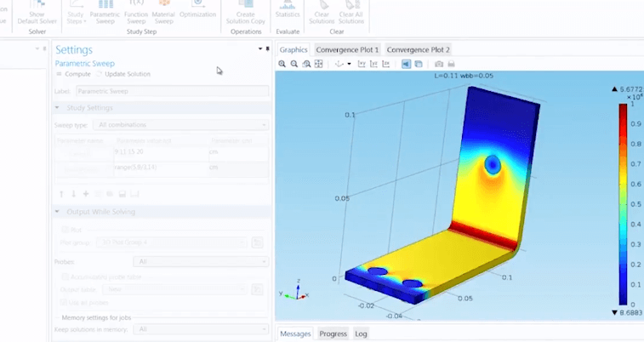Take a snapshot with the camera icon
Image resolution: width=644 pixels, height=342 pixels.
click(x=439, y=64)
